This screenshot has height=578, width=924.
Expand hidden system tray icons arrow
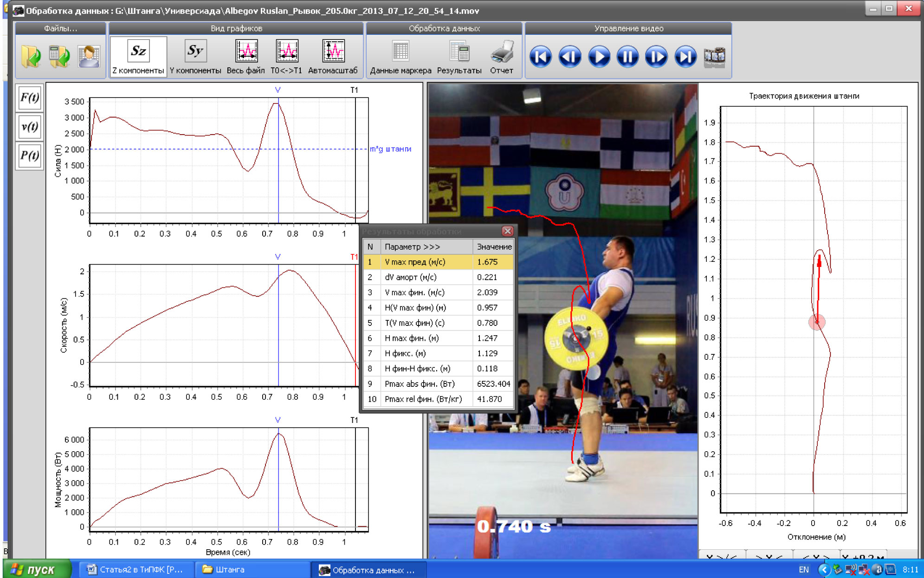point(824,569)
